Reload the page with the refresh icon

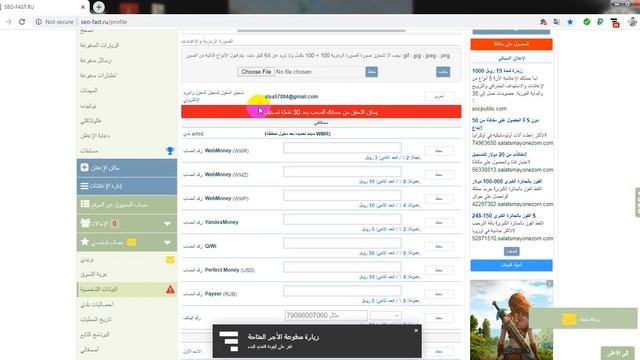[22, 22]
